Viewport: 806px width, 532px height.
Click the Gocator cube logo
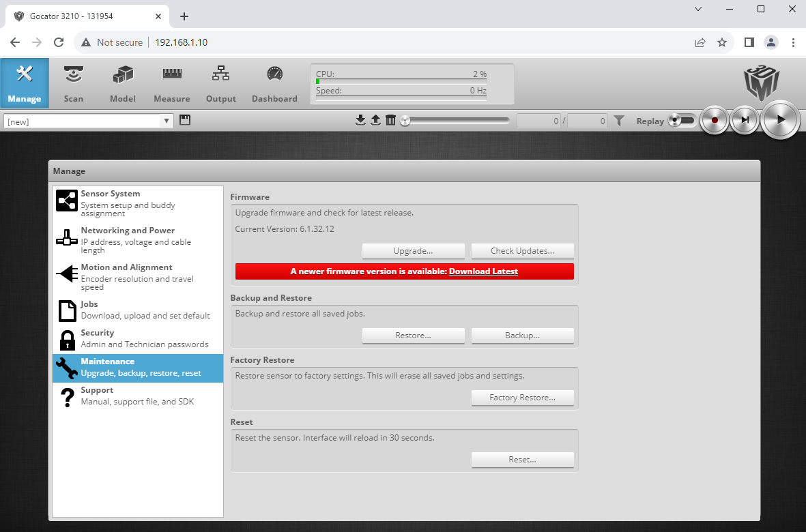click(x=760, y=83)
